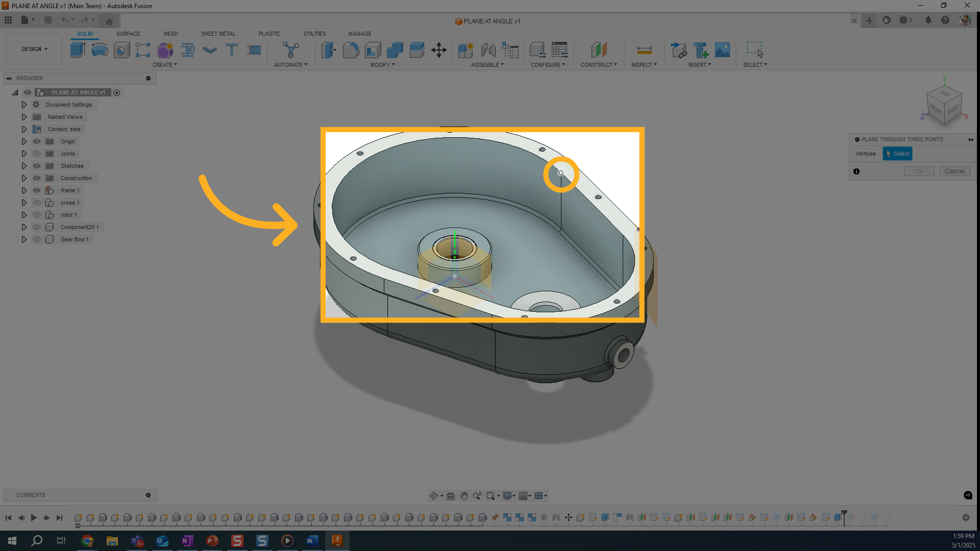
Task: Open the Change Parameters table icon
Action: (560, 49)
